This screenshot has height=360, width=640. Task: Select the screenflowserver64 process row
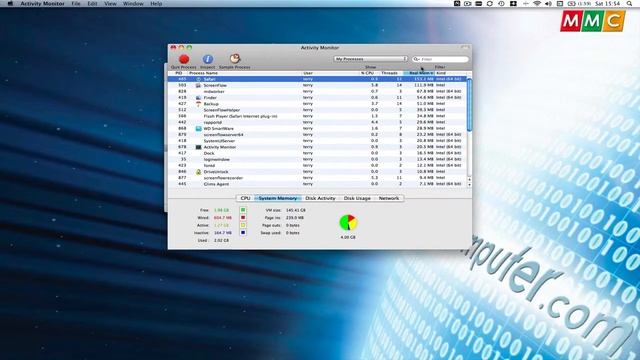coord(317,135)
